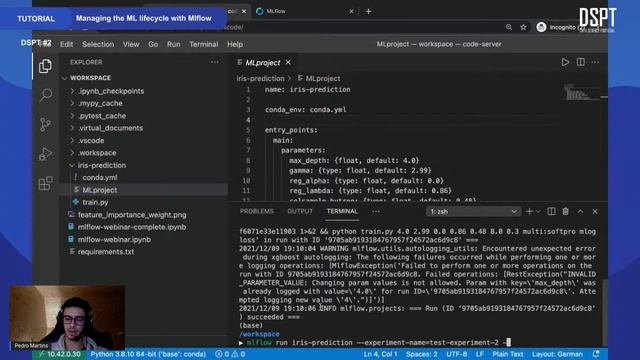Open the Edit menu

tap(67, 44)
